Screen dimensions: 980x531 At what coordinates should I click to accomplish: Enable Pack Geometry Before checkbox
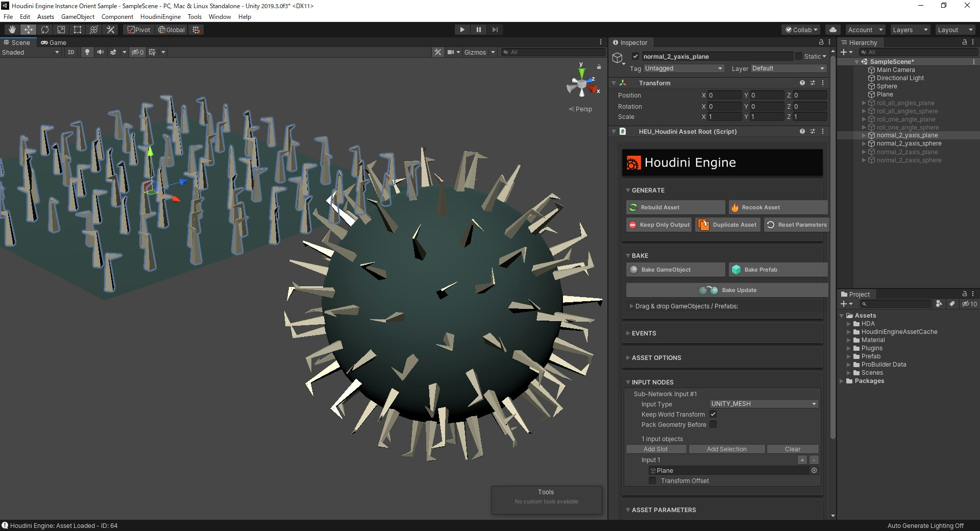713,424
